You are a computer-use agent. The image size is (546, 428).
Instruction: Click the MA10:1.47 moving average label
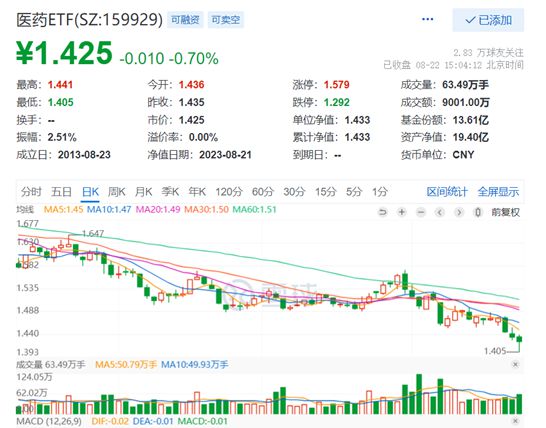click(109, 209)
